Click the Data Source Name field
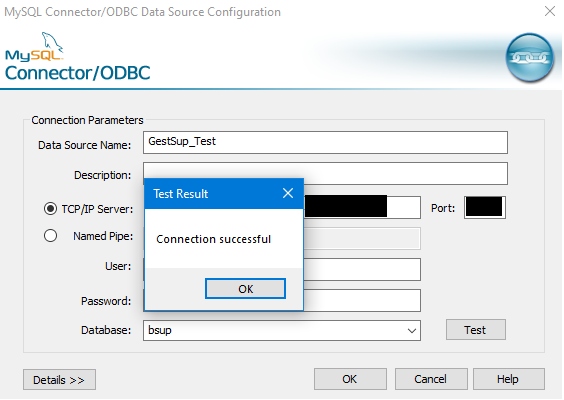 (x=325, y=142)
